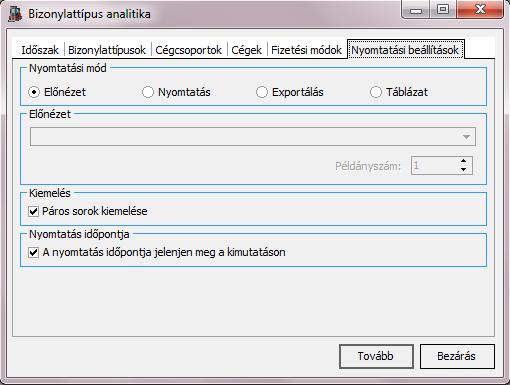The height and width of the screenshot is (385, 510).
Task: Show the Fizetési módok tab
Action: [x=306, y=50]
